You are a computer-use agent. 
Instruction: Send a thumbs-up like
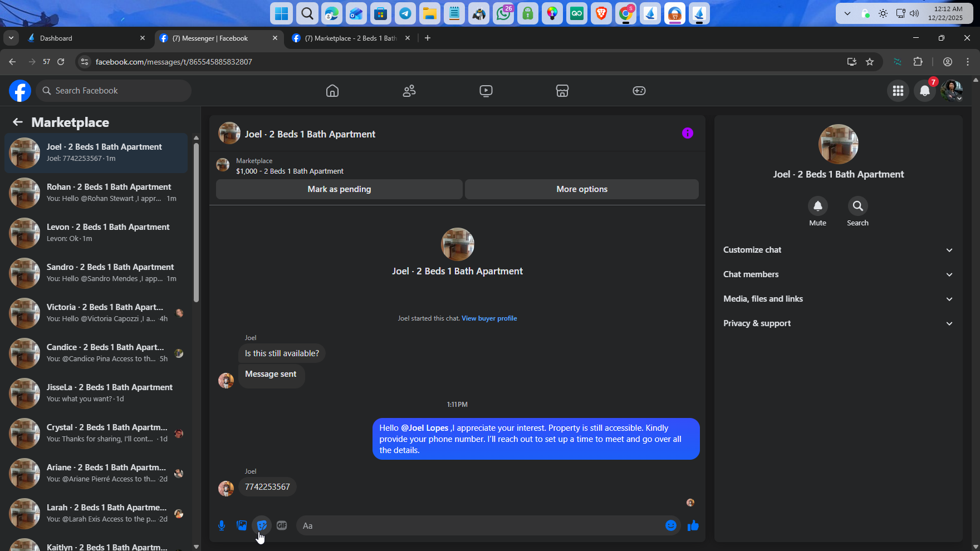tap(693, 525)
